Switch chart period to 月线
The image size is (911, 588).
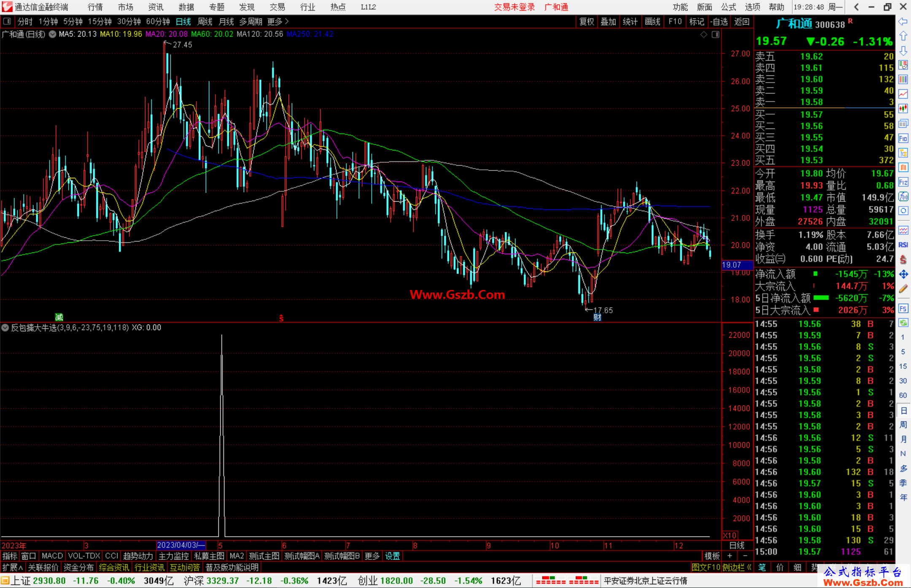click(226, 21)
